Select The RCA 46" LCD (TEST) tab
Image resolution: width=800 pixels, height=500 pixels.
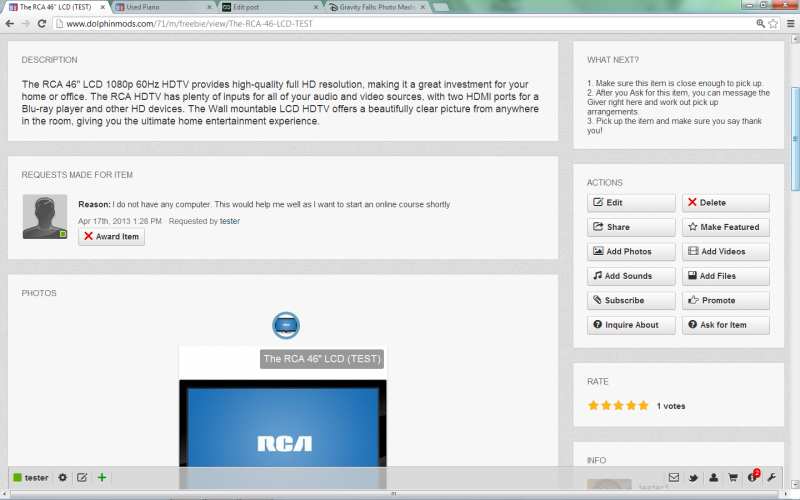(x=56, y=7)
